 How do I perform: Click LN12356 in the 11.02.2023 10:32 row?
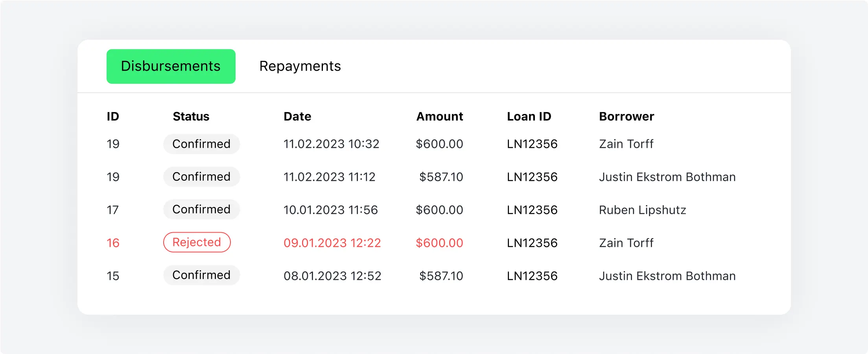coord(532,144)
